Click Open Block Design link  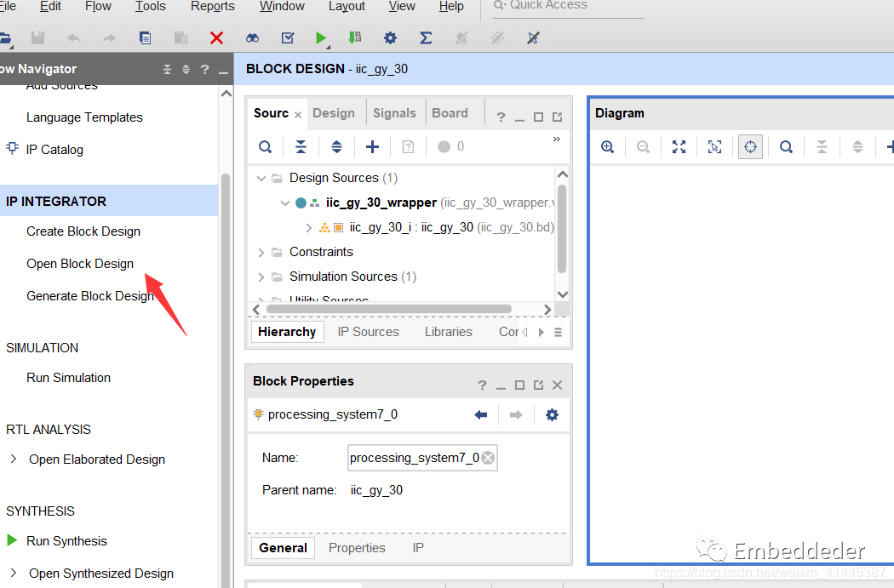80,264
